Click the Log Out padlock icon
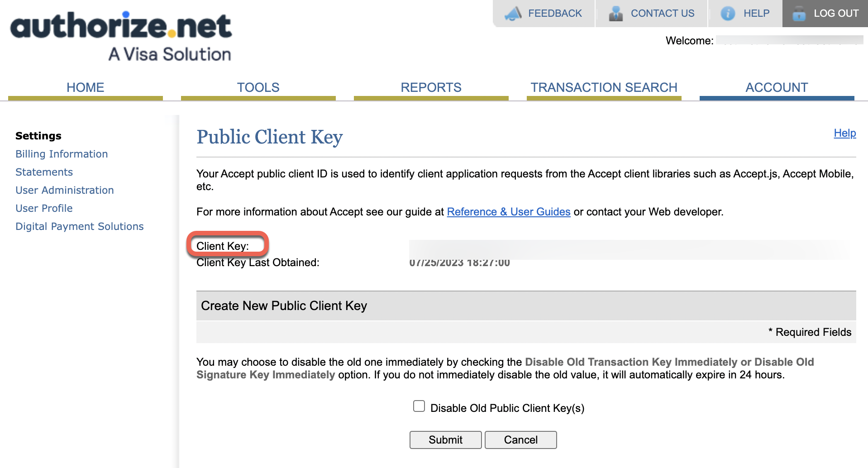Screen dimensions: 868x468 799,13
